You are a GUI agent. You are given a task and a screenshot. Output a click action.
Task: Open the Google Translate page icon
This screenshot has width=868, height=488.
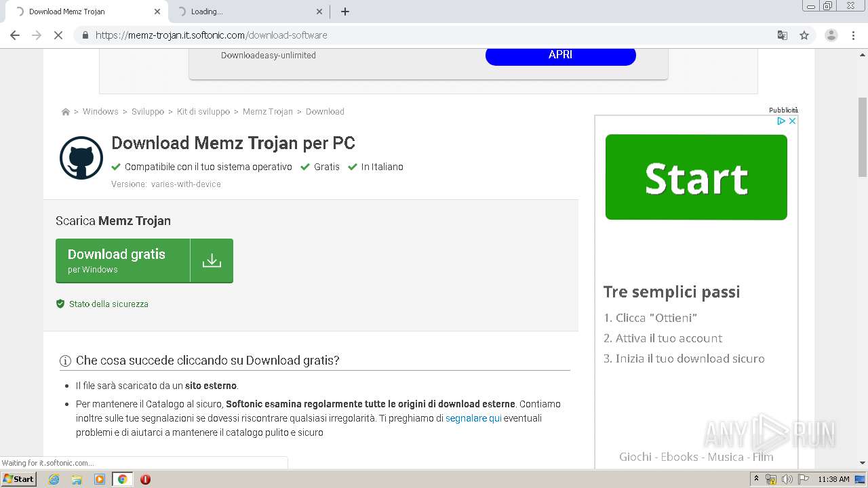coord(783,35)
